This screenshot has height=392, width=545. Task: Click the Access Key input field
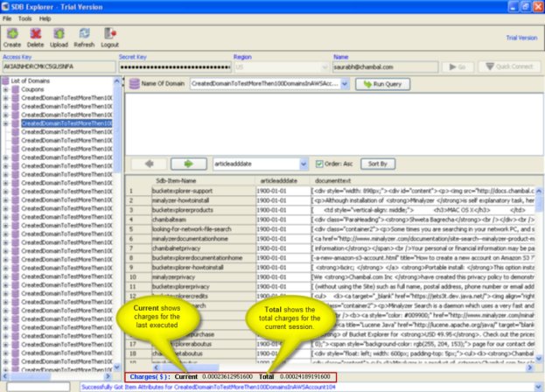coord(59,66)
